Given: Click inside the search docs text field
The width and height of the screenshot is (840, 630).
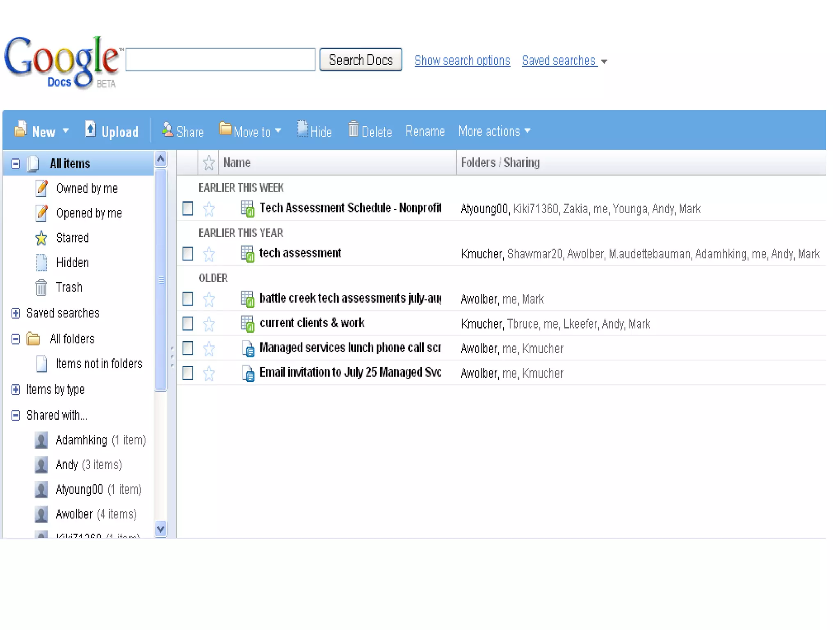Looking at the screenshot, I should click(x=220, y=60).
